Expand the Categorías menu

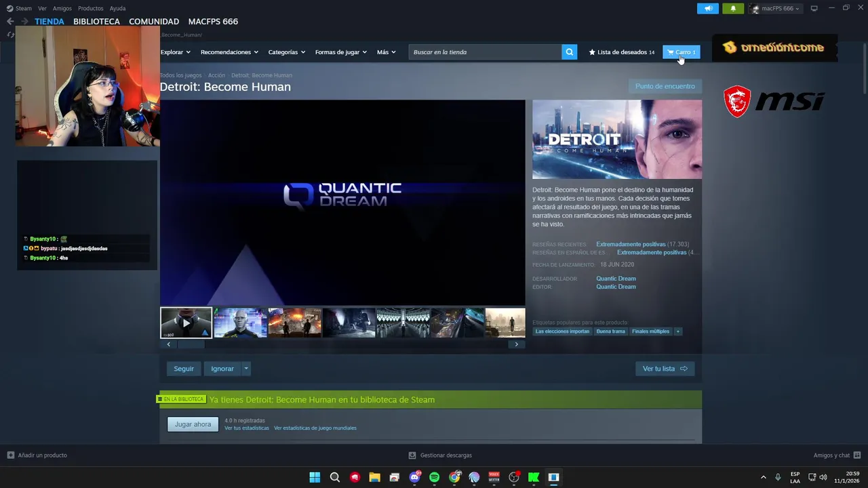coord(286,52)
